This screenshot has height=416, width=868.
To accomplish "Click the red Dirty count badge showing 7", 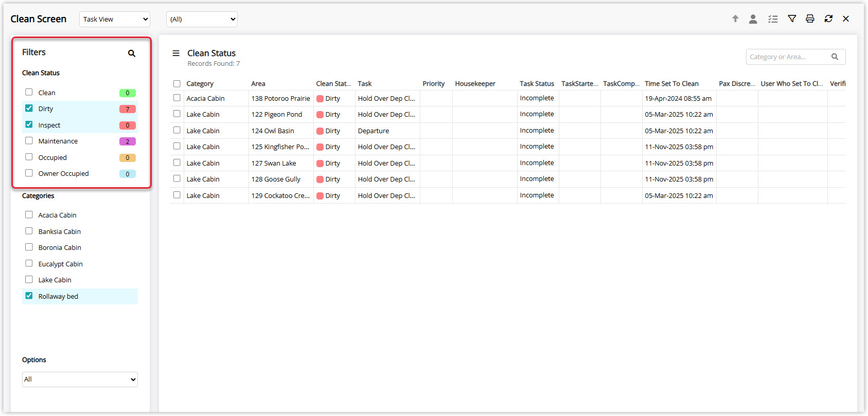I will point(128,109).
